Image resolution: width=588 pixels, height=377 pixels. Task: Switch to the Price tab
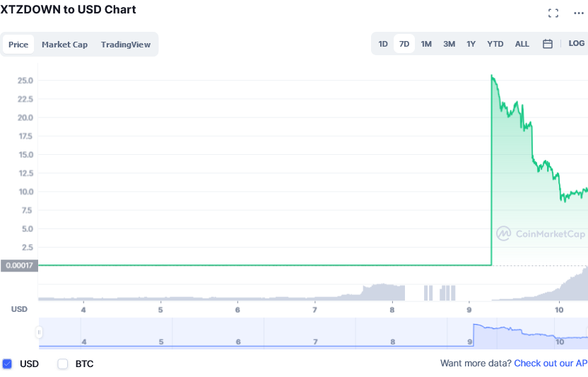point(18,45)
